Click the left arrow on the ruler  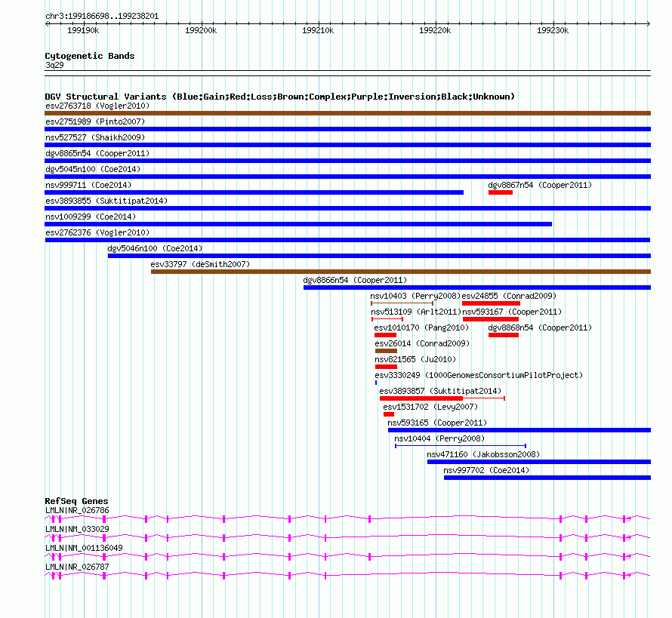pyautogui.click(x=47, y=23)
